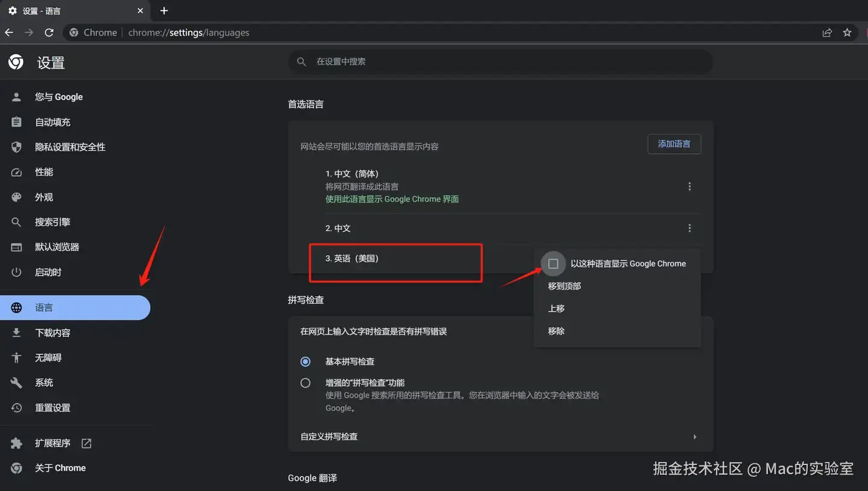Click the forward navigation arrow
This screenshot has height=491, width=868.
point(29,33)
